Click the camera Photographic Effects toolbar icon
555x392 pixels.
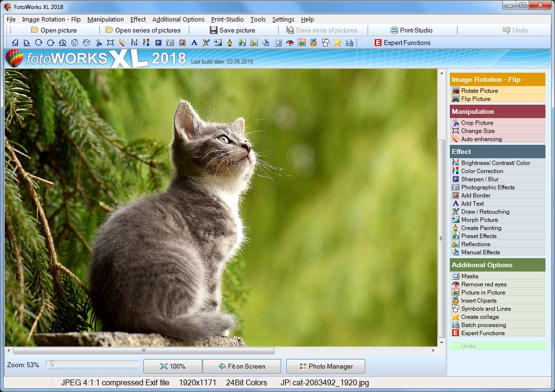170,43
